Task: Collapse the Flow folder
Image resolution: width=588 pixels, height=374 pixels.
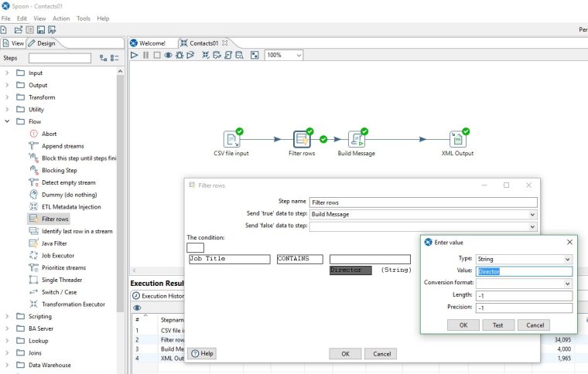Action: pos(7,121)
